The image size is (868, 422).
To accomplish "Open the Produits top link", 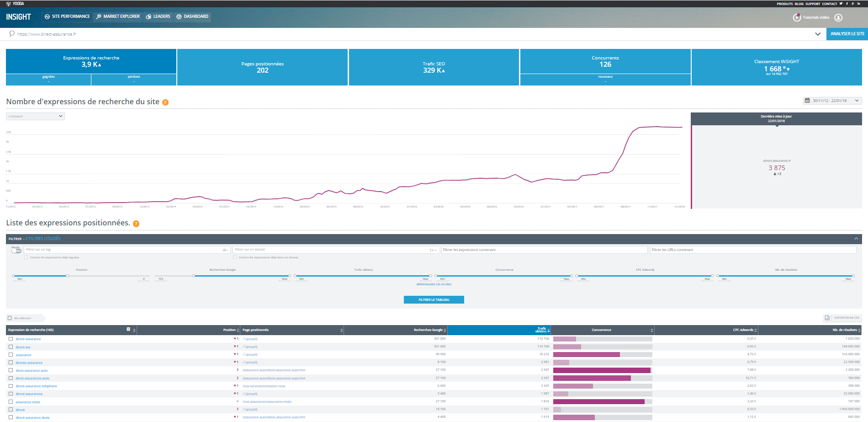I will pos(784,4).
